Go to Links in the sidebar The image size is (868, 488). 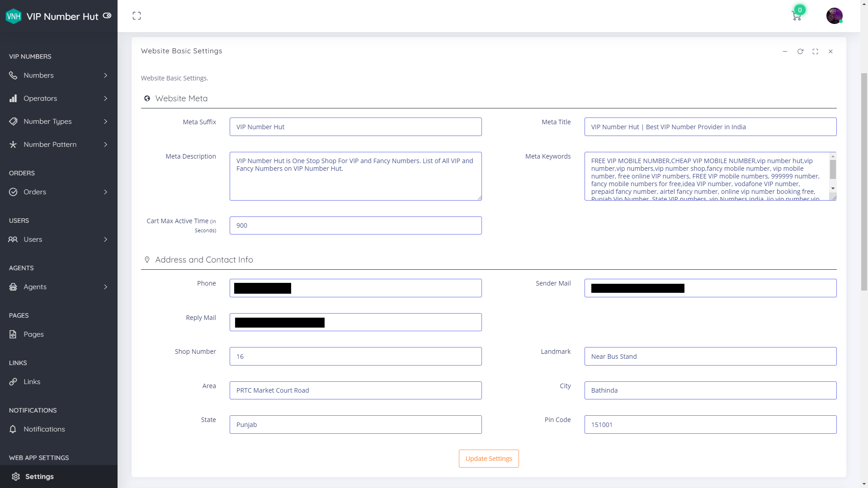(59, 382)
